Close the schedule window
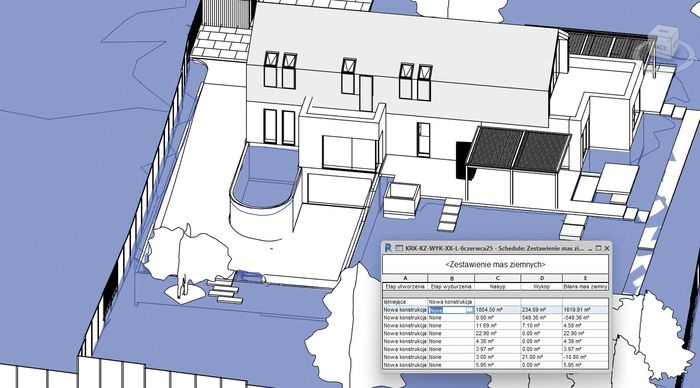Image resolution: width=700 pixels, height=388 pixels. pyautogui.click(x=607, y=248)
